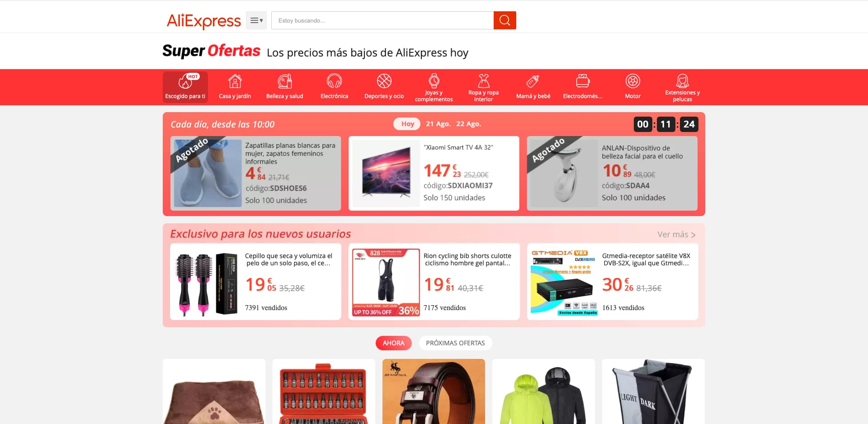
Task: Expand Ver más for new users
Action: click(x=676, y=235)
